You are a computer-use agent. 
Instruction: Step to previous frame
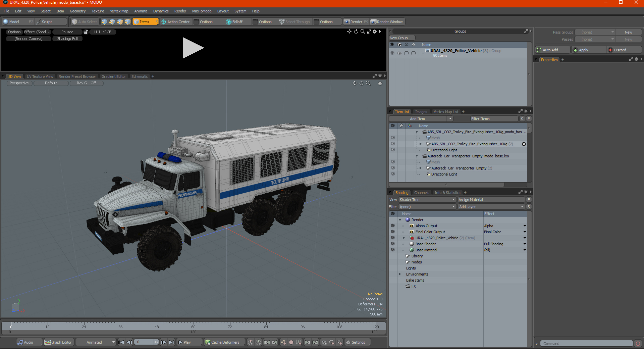coord(129,342)
